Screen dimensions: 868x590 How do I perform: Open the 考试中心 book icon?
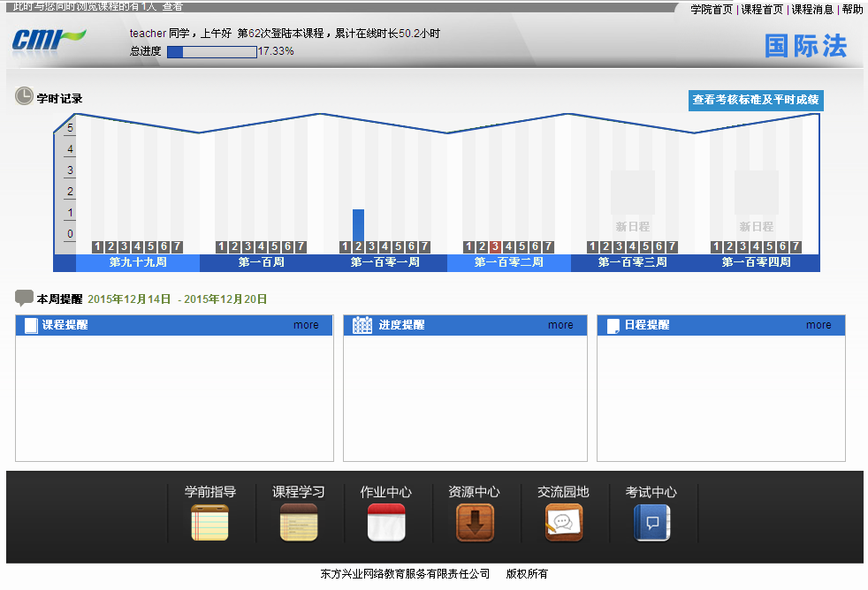(x=651, y=522)
